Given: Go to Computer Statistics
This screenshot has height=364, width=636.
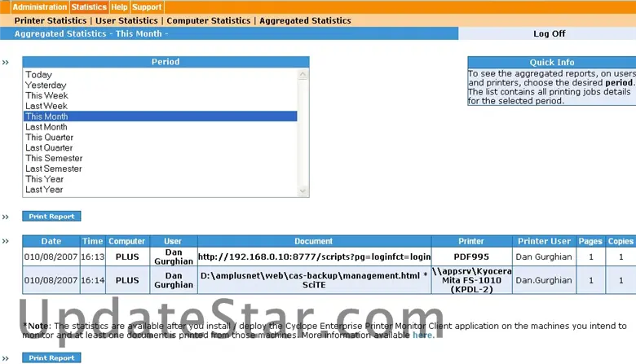Looking at the screenshot, I should (209, 20).
